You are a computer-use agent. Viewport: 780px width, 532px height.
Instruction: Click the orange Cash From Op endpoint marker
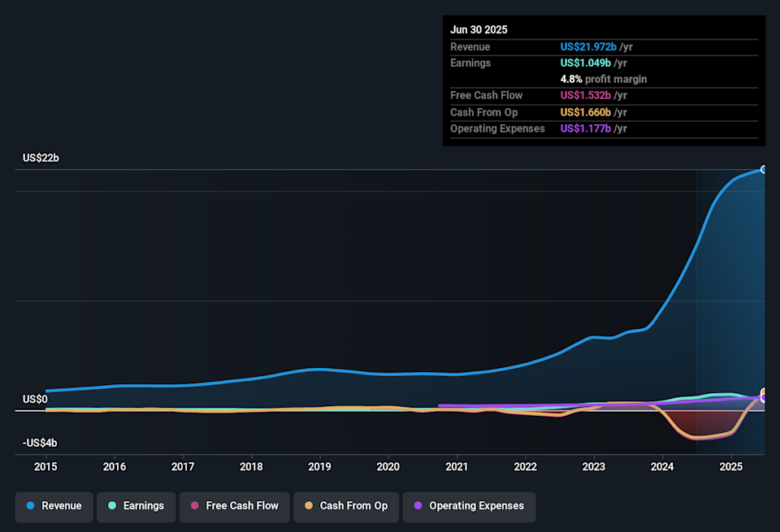(x=764, y=392)
